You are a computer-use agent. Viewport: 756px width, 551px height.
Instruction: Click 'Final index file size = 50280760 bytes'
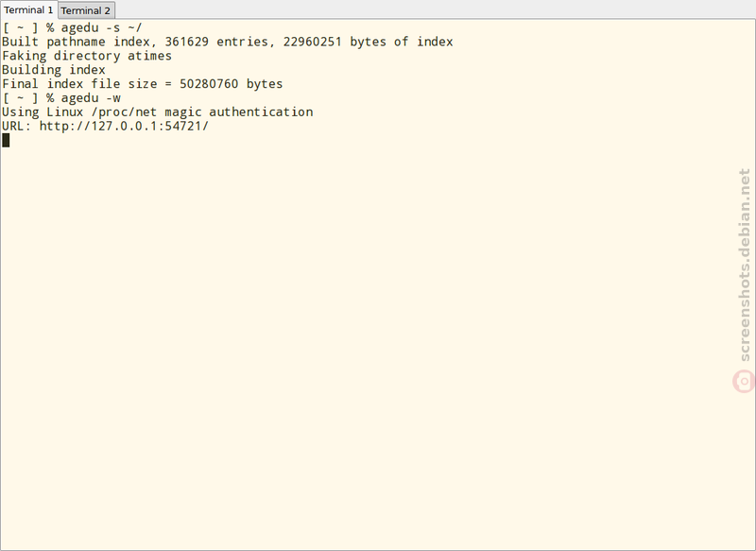[143, 84]
